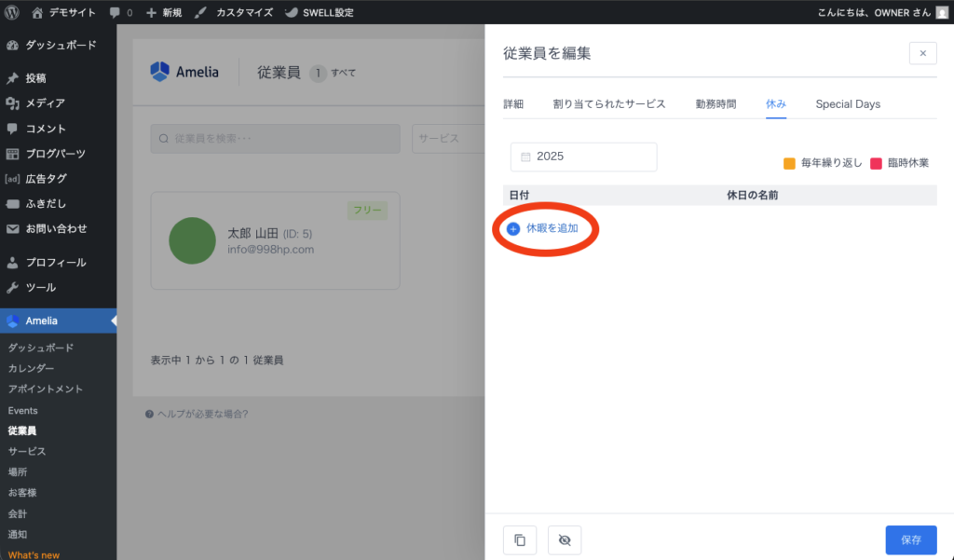The height and width of the screenshot is (560, 954).
Task: Expand the サービス filter dropdown
Action: [448, 138]
